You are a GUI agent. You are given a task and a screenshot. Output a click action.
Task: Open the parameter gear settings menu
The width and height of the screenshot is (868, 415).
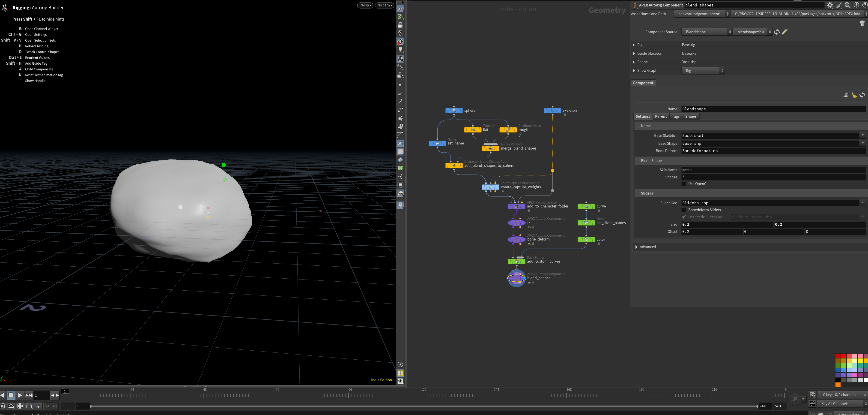click(830, 5)
